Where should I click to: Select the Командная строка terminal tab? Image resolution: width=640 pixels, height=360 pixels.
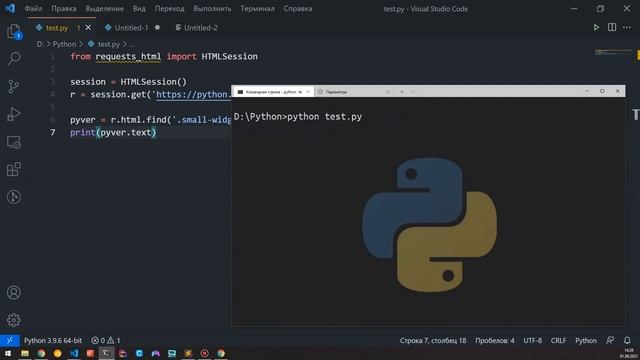(273, 92)
